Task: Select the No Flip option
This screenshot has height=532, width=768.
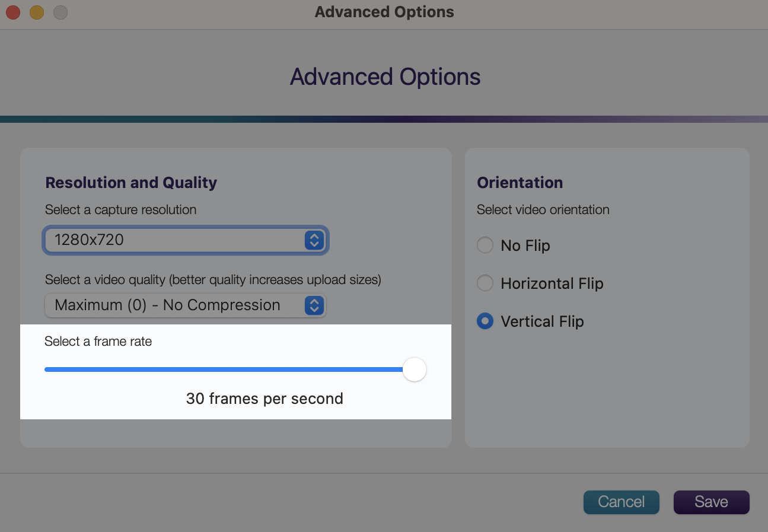Action: [485, 245]
